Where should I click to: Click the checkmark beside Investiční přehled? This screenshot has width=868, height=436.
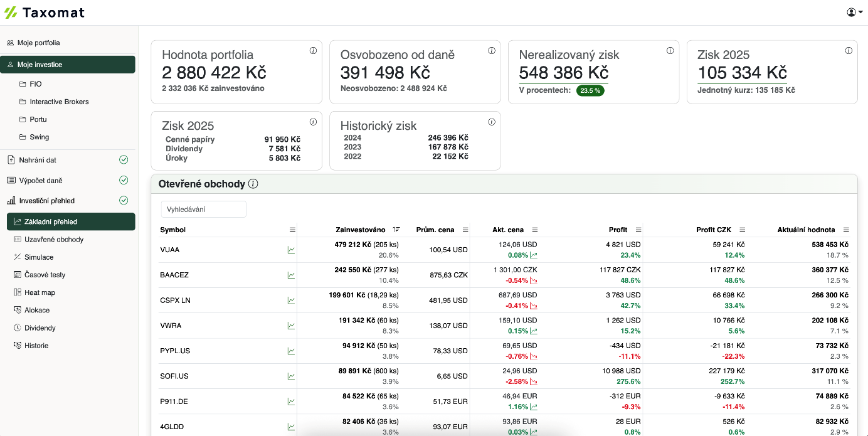tap(124, 201)
